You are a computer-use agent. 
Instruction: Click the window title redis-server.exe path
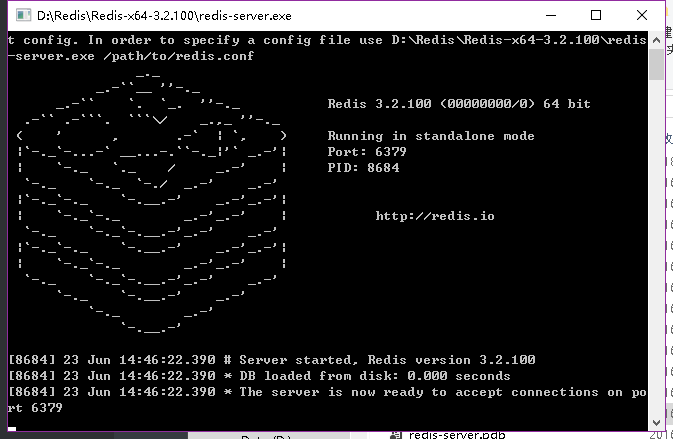tap(164, 16)
